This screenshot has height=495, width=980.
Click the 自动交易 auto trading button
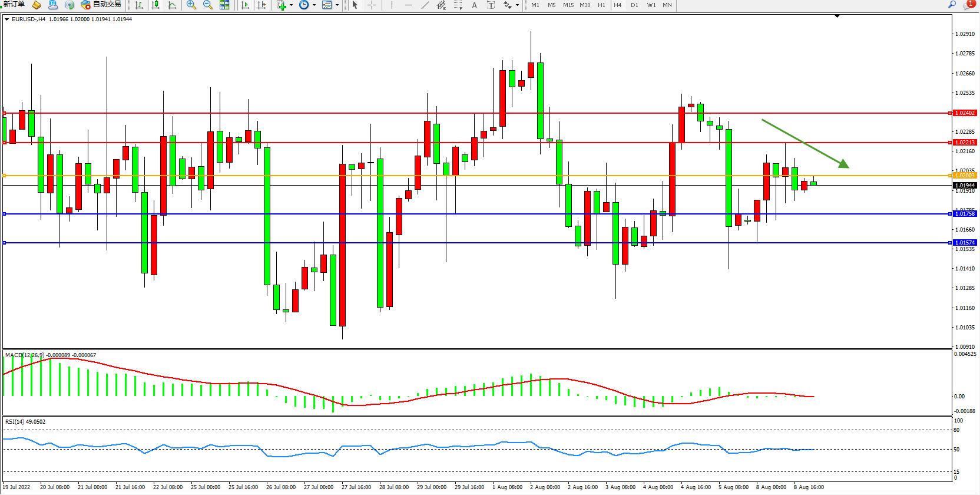tap(101, 5)
